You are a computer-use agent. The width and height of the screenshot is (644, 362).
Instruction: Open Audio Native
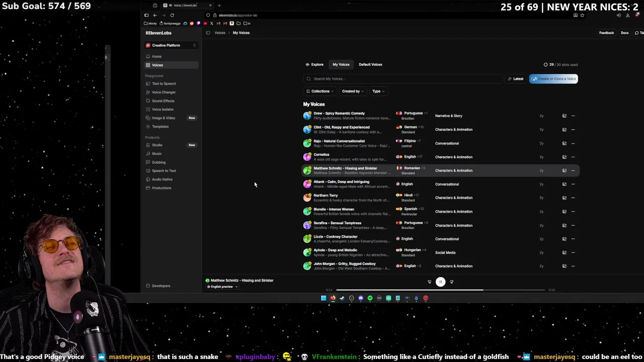pos(171,179)
